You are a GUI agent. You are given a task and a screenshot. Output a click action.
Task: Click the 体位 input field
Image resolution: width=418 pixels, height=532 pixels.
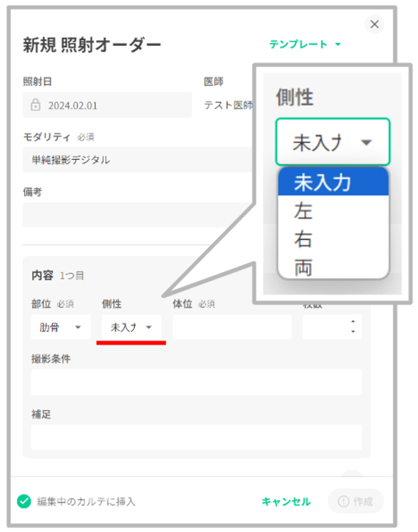(x=232, y=327)
